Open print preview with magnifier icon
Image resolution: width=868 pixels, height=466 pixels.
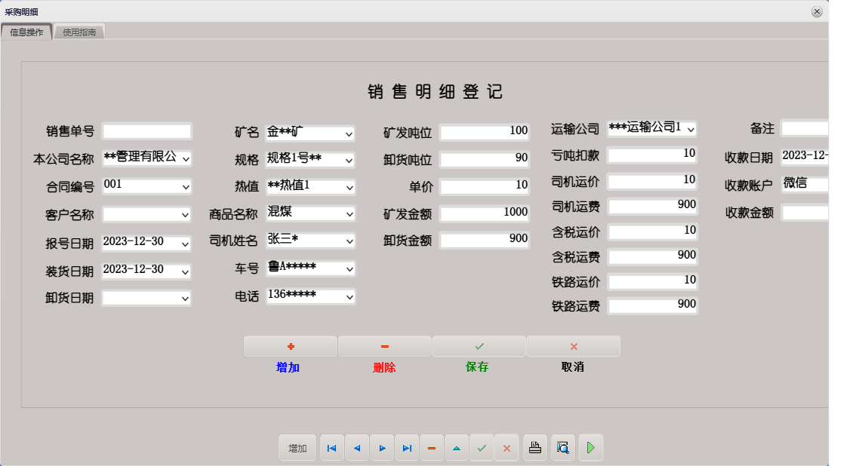tap(562, 447)
